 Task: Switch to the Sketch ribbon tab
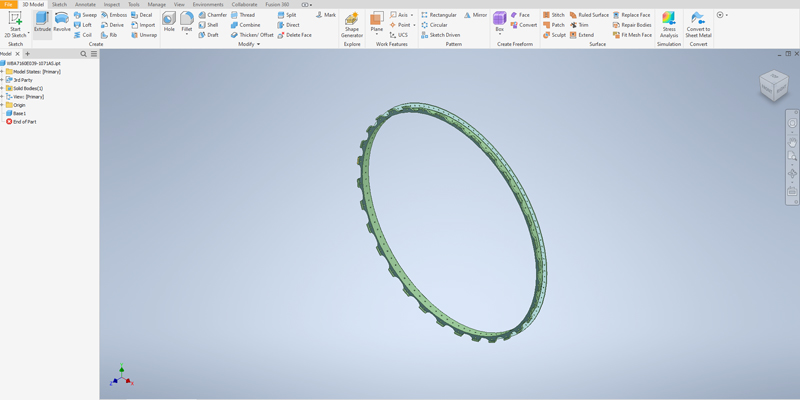coord(59,5)
